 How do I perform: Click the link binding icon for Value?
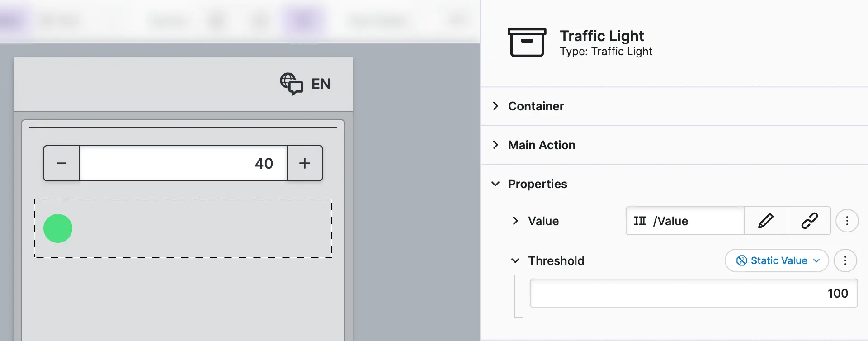809,221
